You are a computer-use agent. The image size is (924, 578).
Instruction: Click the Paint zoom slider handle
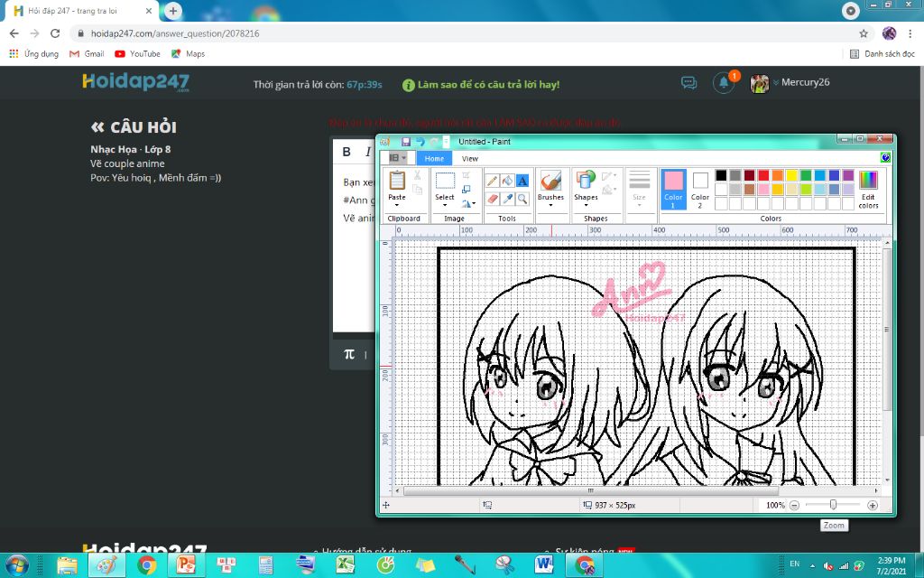click(x=833, y=505)
